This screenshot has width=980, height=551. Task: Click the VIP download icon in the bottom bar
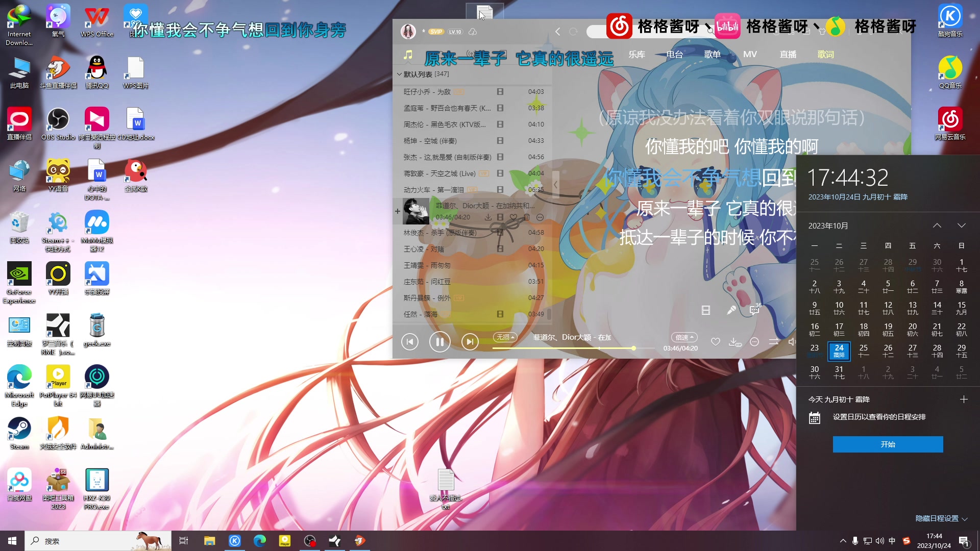coord(734,342)
